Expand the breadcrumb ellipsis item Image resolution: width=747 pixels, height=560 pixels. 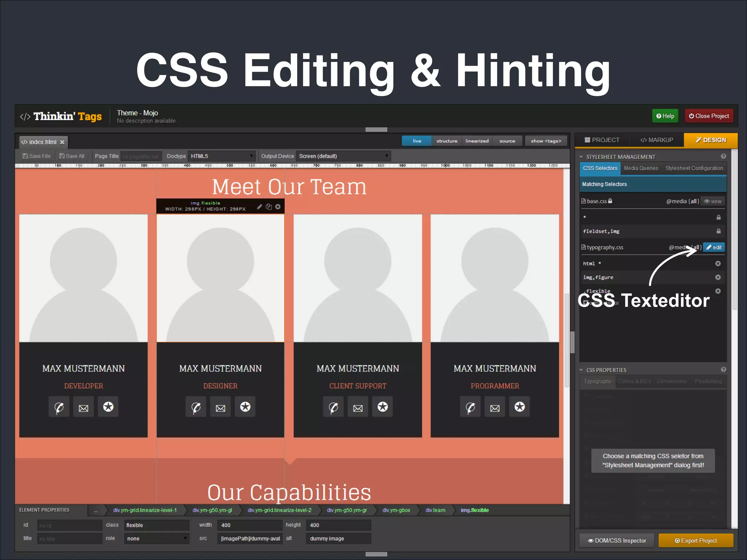click(96, 510)
